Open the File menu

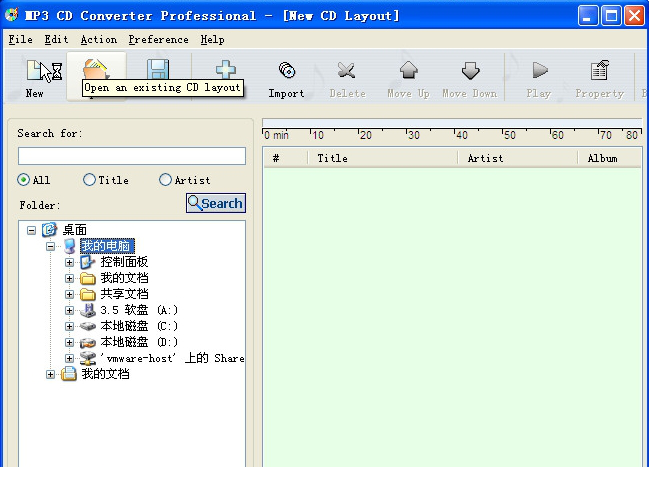tap(21, 40)
